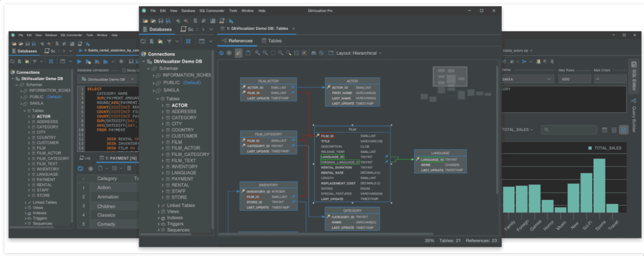The image size is (644, 256).
Task: Click the save disk icon in front window toolbar
Action: point(161,21)
